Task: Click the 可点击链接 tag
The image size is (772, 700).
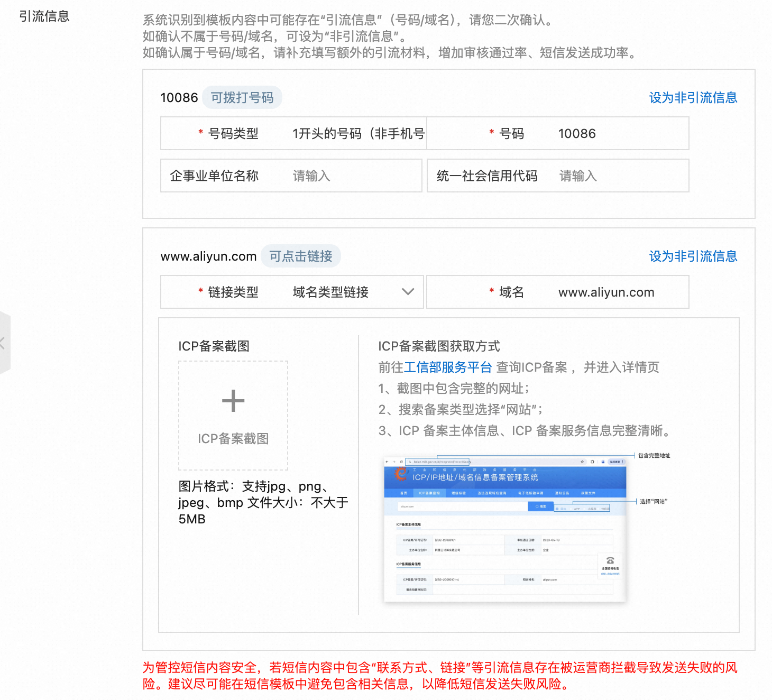Action: [301, 256]
